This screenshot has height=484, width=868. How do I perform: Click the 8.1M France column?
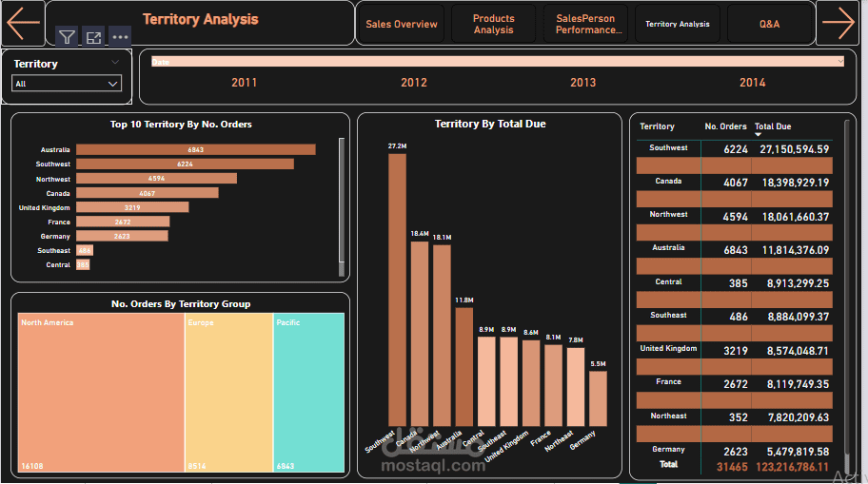pyautogui.click(x=553, y=385)
